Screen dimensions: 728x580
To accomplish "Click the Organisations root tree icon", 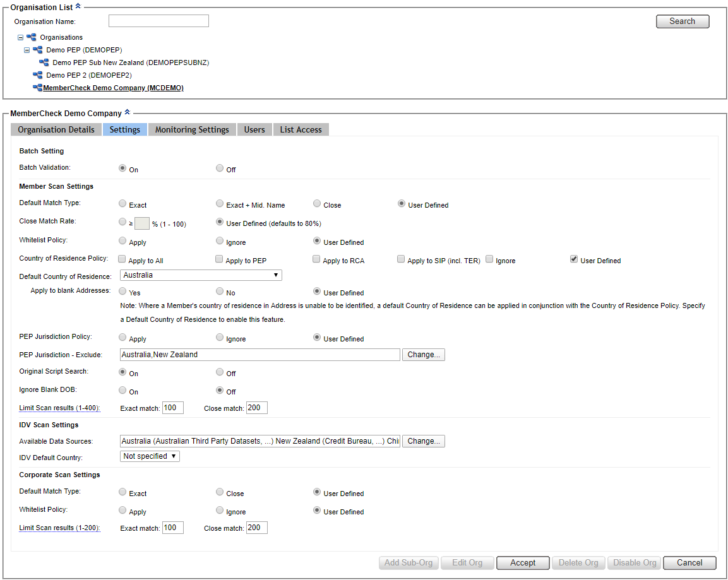I will [x=31, y=37].
